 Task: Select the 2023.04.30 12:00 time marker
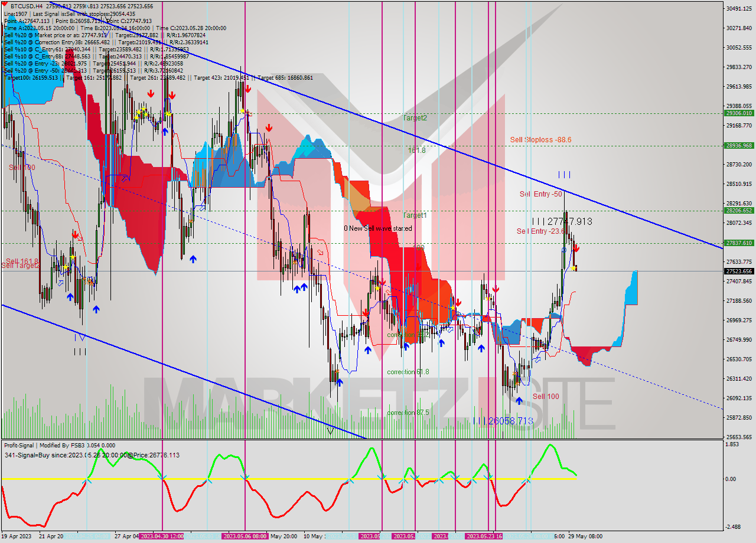tap(162, 536)
